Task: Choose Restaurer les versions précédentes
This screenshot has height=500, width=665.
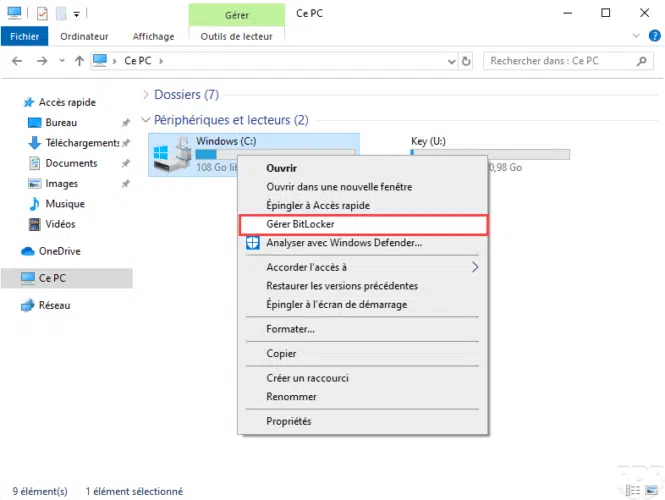Action: click(342, 286)
